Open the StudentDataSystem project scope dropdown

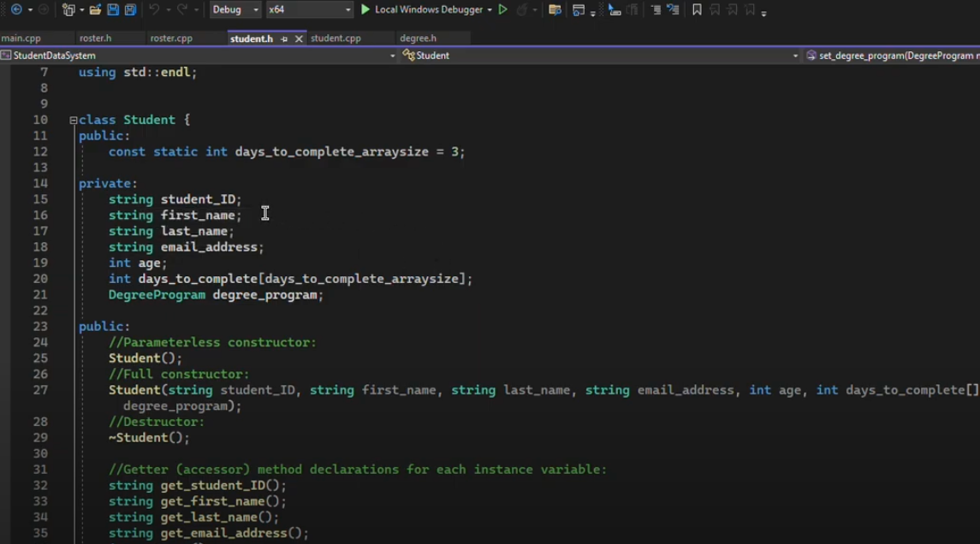(199, 56)
